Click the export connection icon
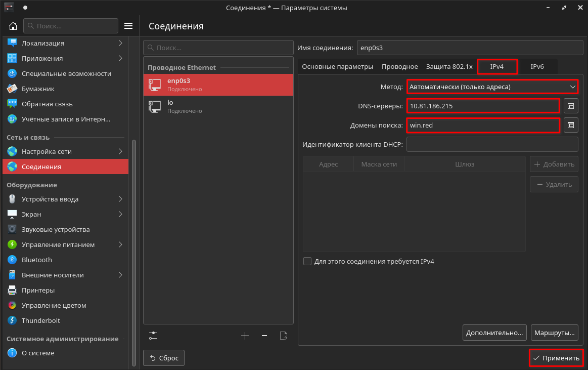The image size is (588, 370). 284,336
